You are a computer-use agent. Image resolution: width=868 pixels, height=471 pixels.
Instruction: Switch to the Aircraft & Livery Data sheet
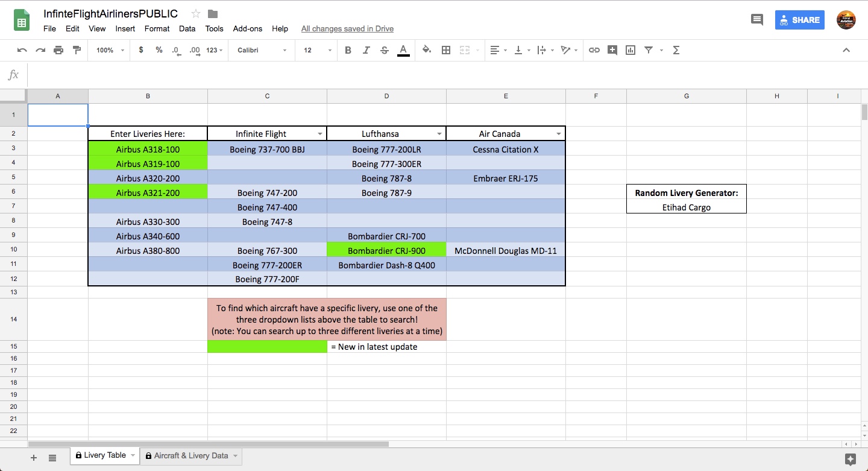coord(191,456)
